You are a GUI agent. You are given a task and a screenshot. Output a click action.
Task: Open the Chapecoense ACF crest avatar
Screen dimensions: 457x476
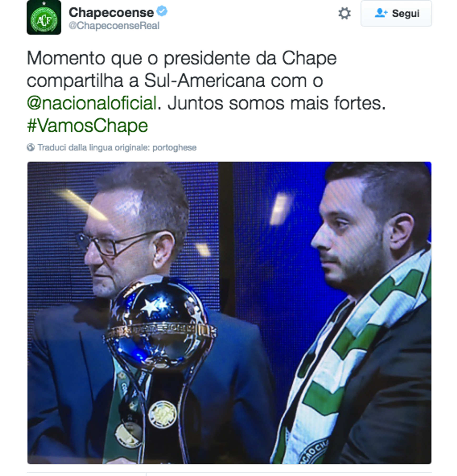[x=44, y=18]
